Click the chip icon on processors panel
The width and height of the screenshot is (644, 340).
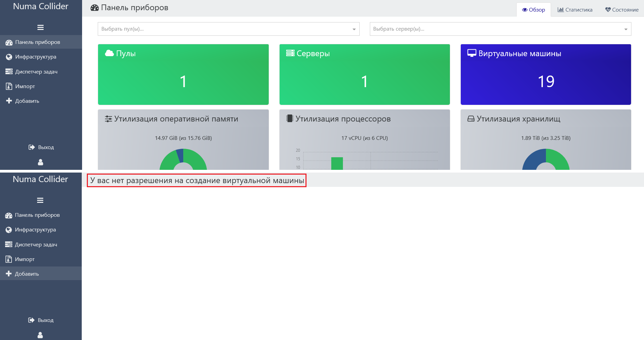pos(290,118)
